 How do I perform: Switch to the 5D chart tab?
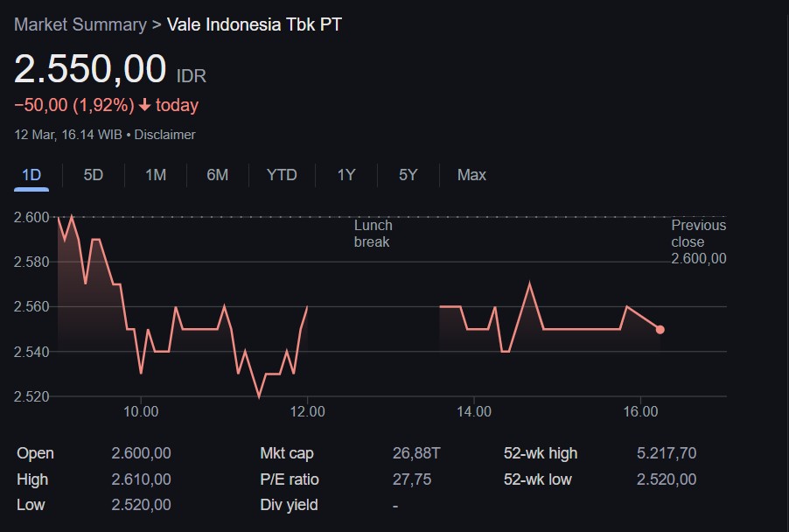point(94,175)
